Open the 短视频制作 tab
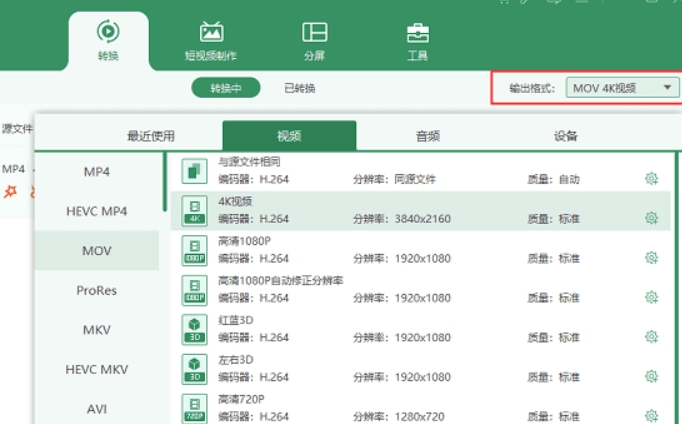Viewport: 682px width, 424px height. click(211, 41)
